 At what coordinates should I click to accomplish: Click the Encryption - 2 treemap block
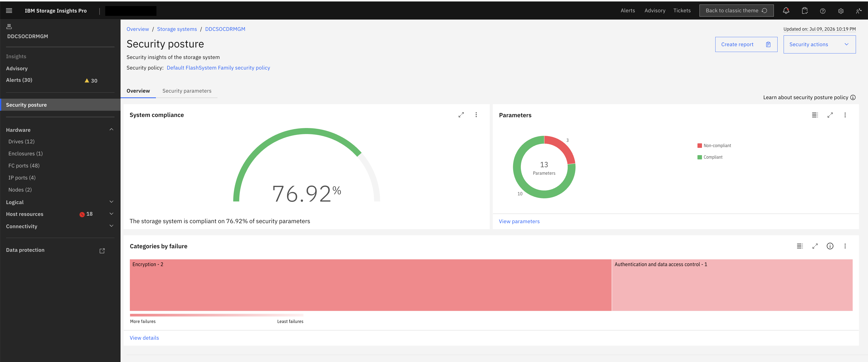pyautogui.click(x=370, y=285)
